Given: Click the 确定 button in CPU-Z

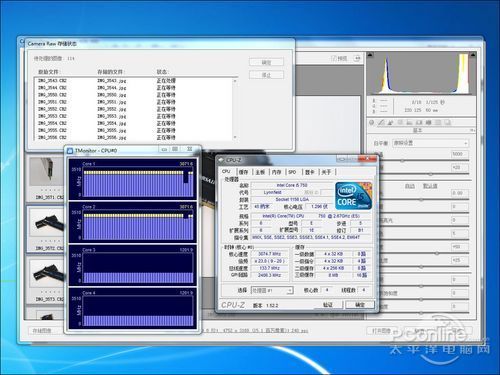Looking at the screenshot, I should coord(360,304).
